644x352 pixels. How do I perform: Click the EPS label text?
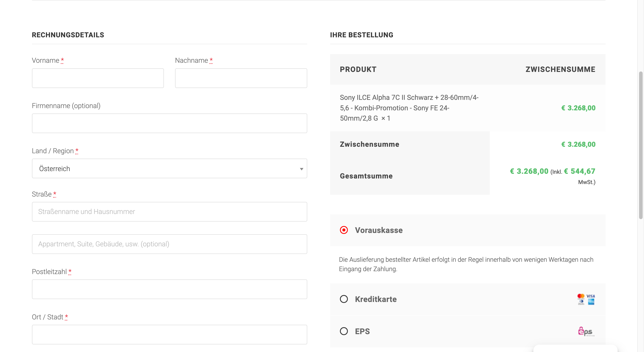[x=362, y=331]
